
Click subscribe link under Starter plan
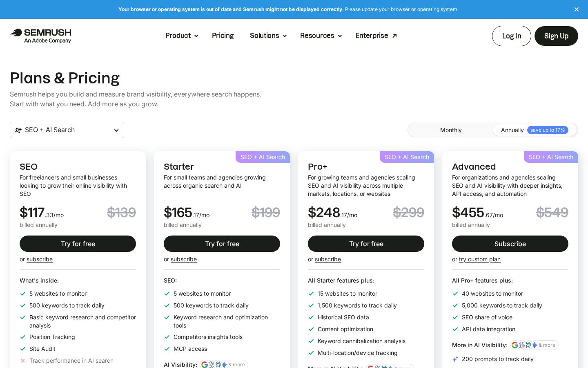(x=184, y=259)
